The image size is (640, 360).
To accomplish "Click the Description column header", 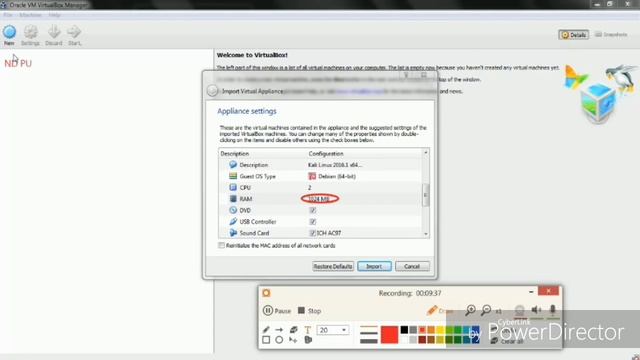I will pos(235,153).
